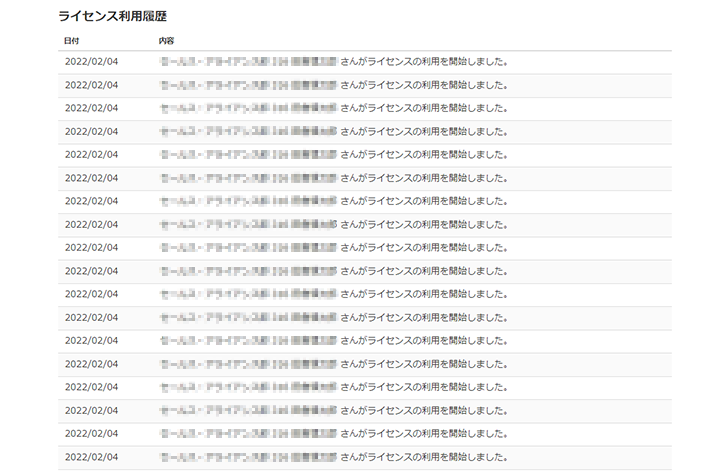Click the first row's license start message

click(x=425, y=62)
